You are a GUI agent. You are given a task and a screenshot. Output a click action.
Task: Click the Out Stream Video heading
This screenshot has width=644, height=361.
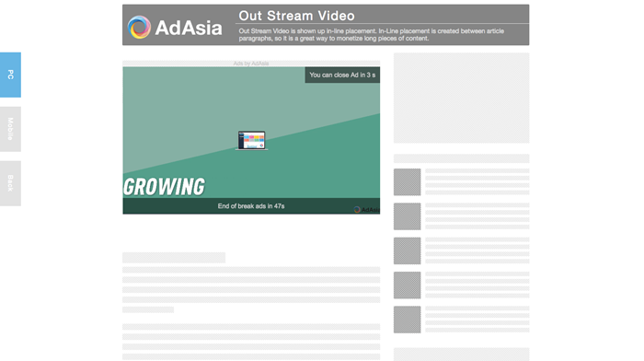(296, 16)
